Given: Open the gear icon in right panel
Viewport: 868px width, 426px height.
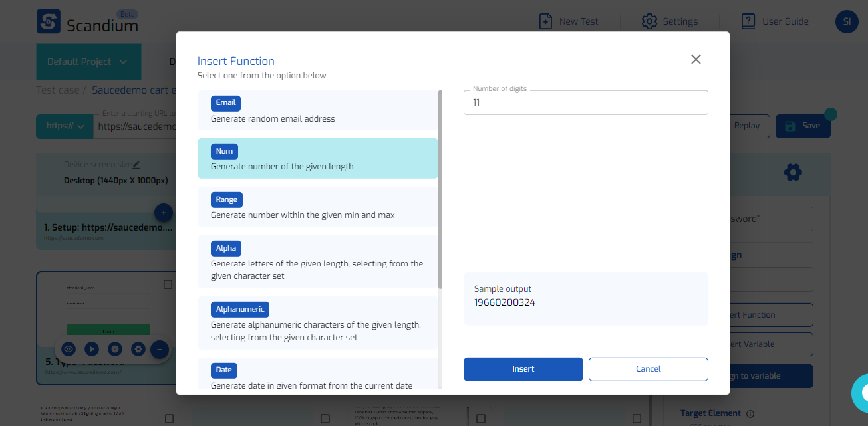Looking at the screenshot, I should point(792,173).
